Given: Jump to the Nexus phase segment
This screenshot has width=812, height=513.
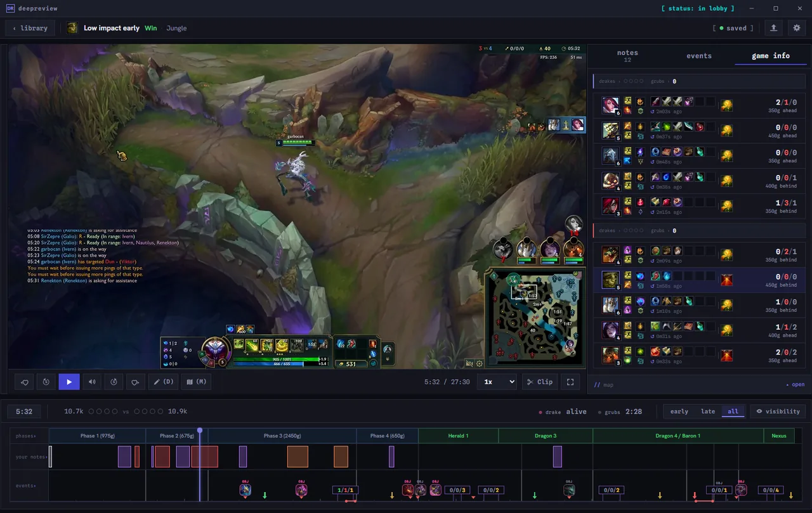Looking at the screenshot, I should [779, 436].
